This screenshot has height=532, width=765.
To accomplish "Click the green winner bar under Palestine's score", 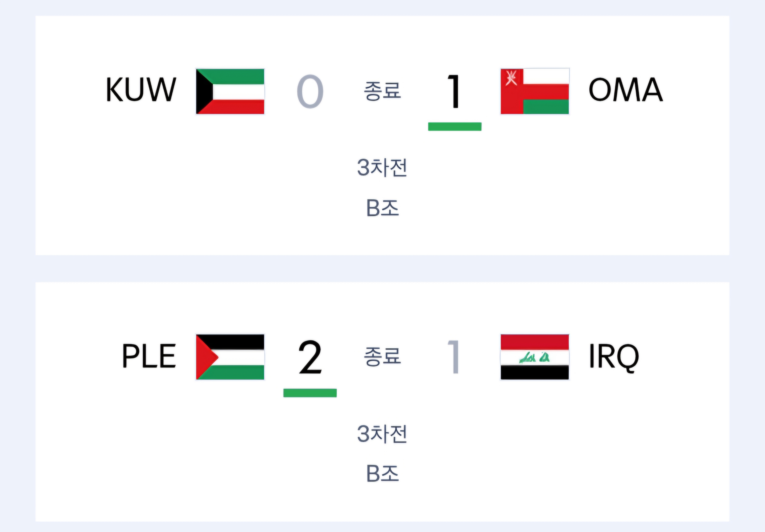I will click(x=310, y=393).
